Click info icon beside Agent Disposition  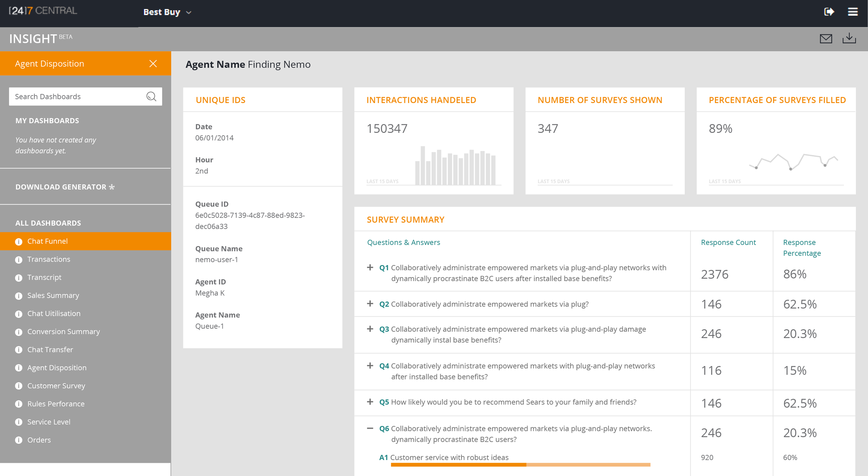click(x=19, y=368)
